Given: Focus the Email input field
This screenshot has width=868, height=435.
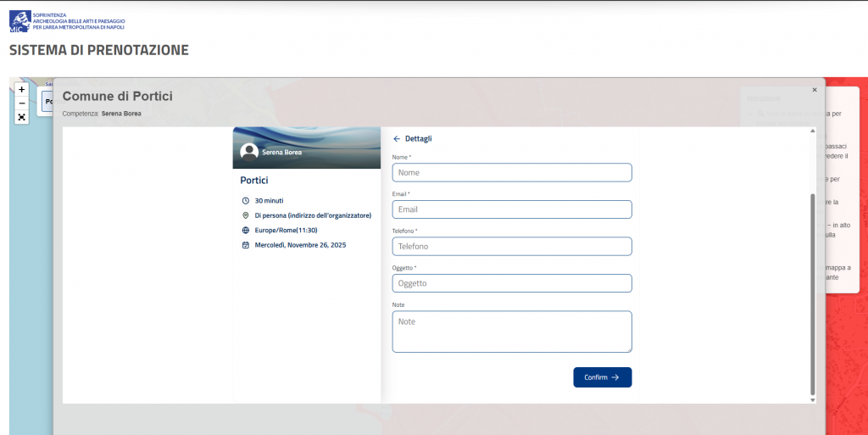Looking at the screenshot, I should [512, 209].
